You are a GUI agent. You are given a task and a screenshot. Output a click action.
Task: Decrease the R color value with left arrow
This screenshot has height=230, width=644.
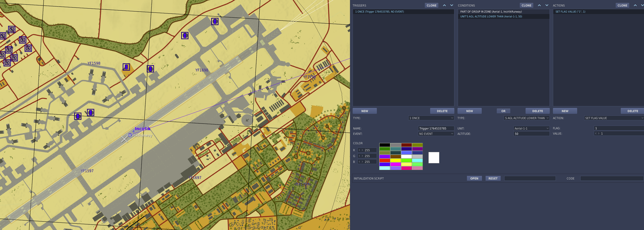click(359, 150)
